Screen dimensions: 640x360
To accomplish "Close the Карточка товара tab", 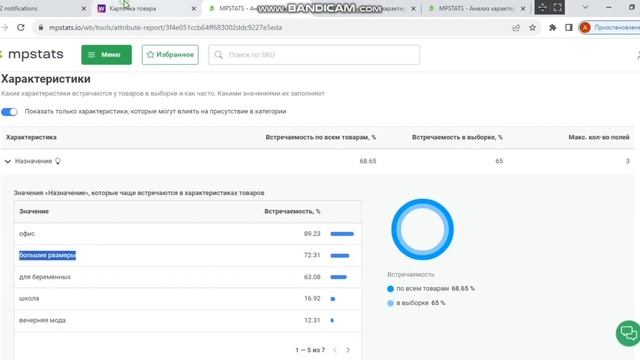I will [x=194, y=9].
